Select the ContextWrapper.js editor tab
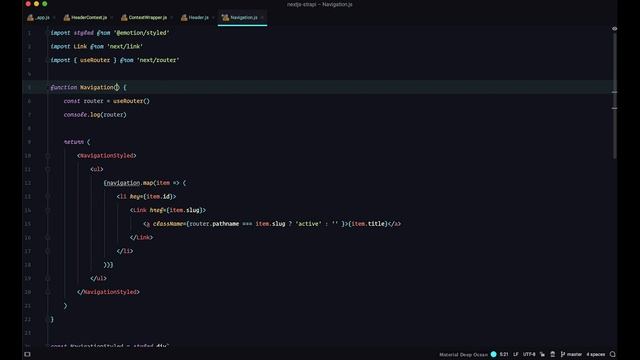640x360 pixels. [148, 18]
